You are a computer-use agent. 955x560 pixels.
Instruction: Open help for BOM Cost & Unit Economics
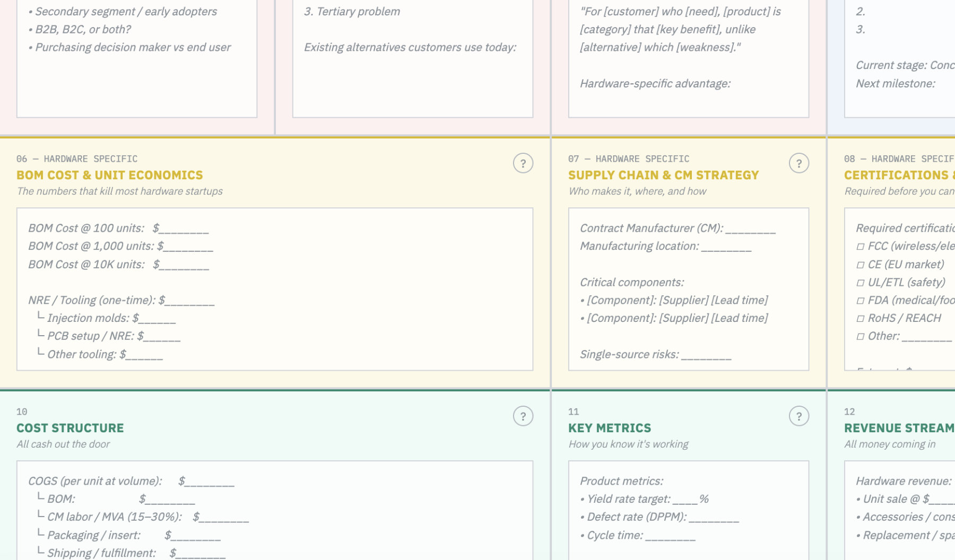pyautogui.click(x=523, y=163)
